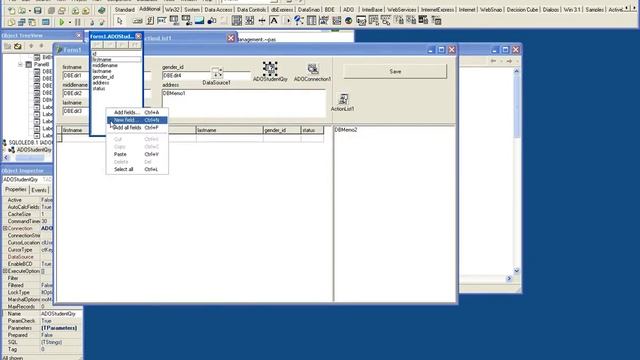Pick the Splitter component in palette
The image size is (640, 360).
point(262,20)
